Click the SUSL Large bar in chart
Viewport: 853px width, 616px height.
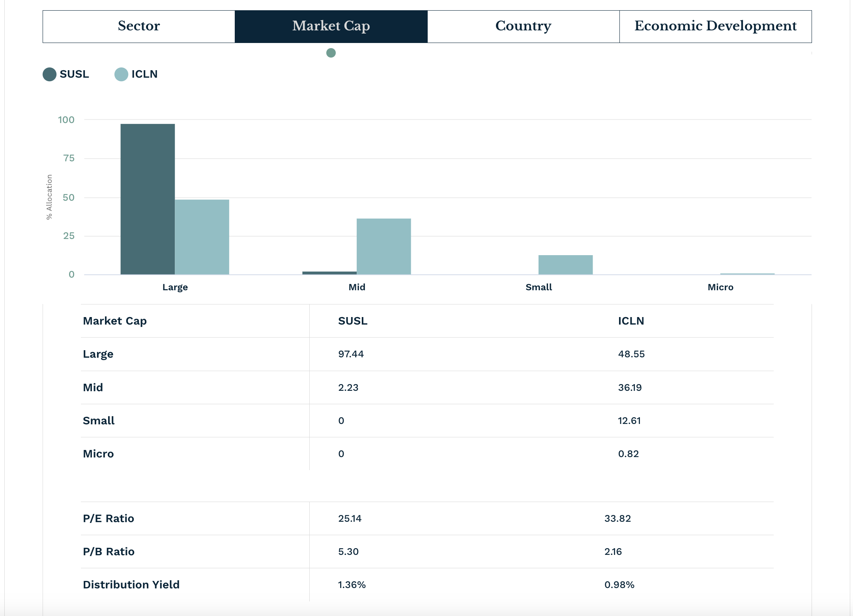(x=148, y=199)
